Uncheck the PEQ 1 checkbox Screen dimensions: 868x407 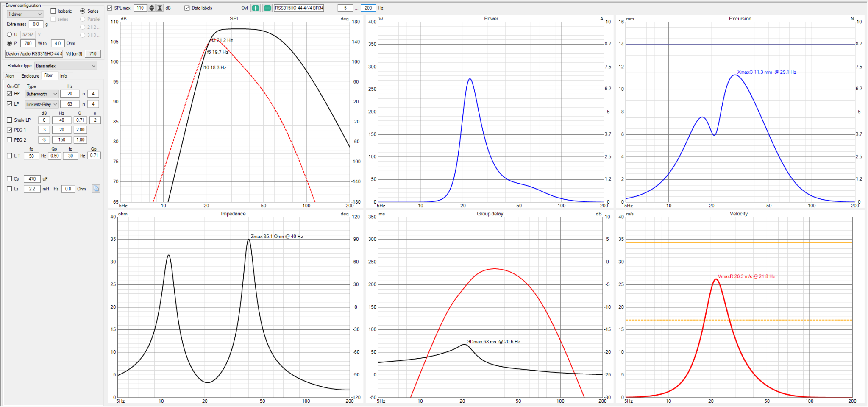[x=9, y=130]
